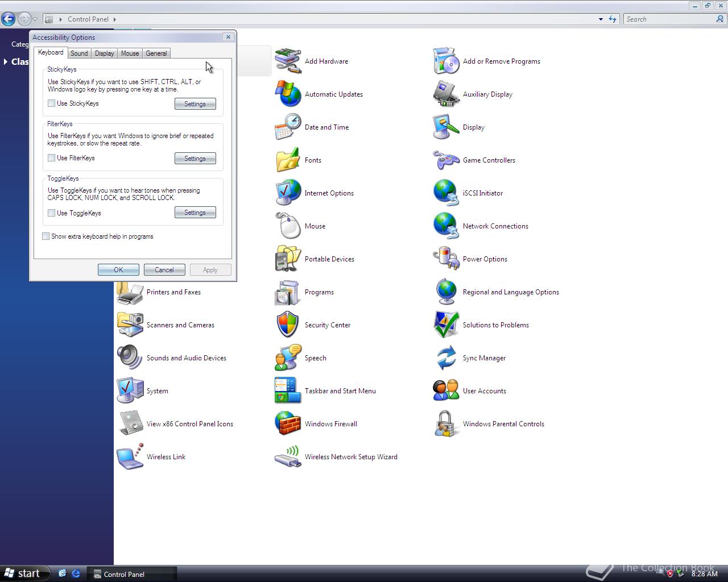Open the Start menu
Viewport: 728px width, 582px height.
pyautogui.click(x=24, y=573)
